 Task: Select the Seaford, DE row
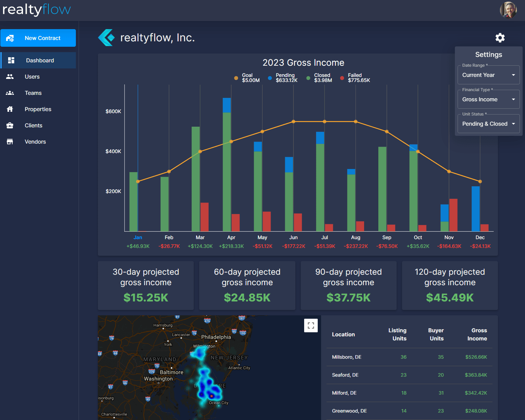(x=409, y=375)
